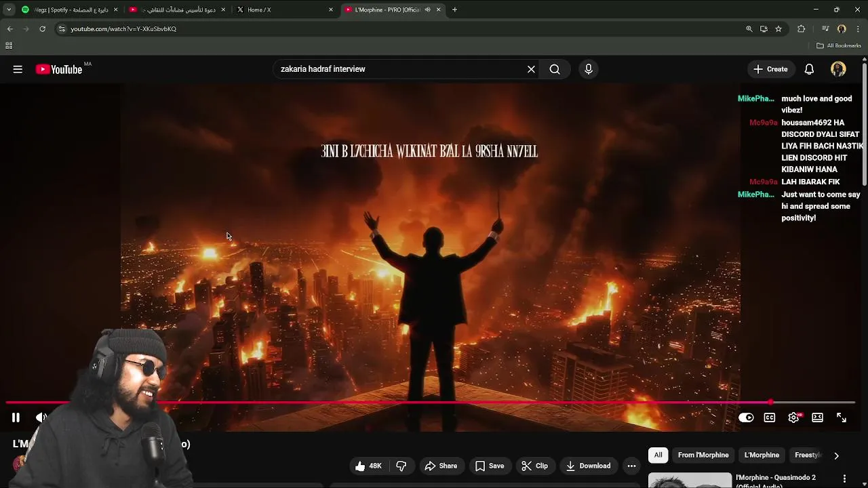Screen dimensions: 868x488
Task: Mute audio on L'Morphine tab speaker
Action: point(427,9)
